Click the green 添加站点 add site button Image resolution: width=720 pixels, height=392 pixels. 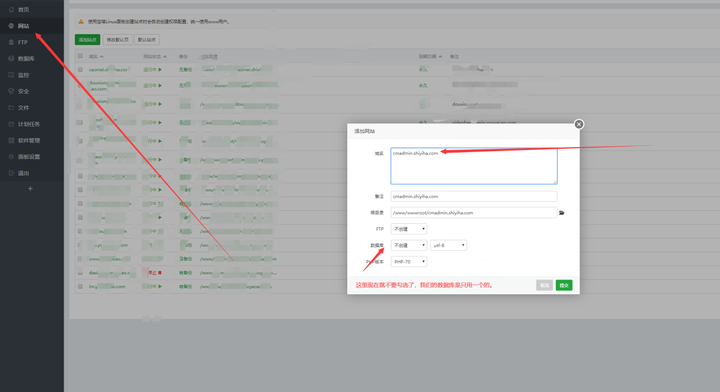87,39
